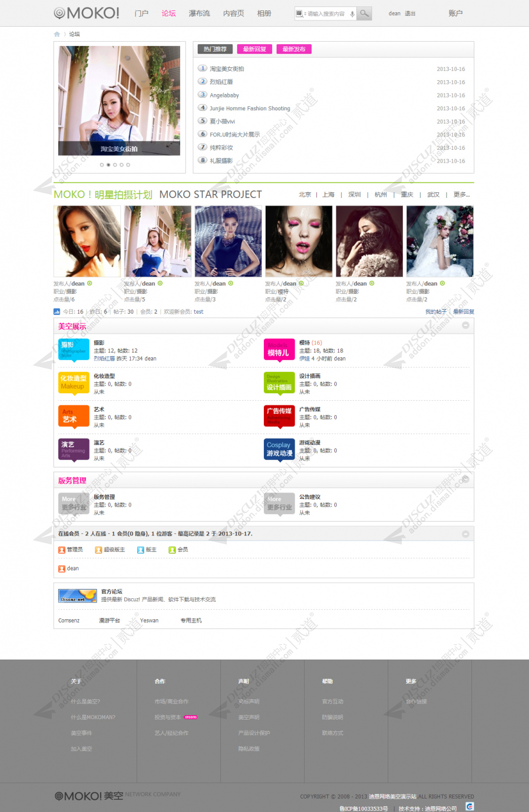
Task: Filter by 上海 city
Action: pos(328,195)
